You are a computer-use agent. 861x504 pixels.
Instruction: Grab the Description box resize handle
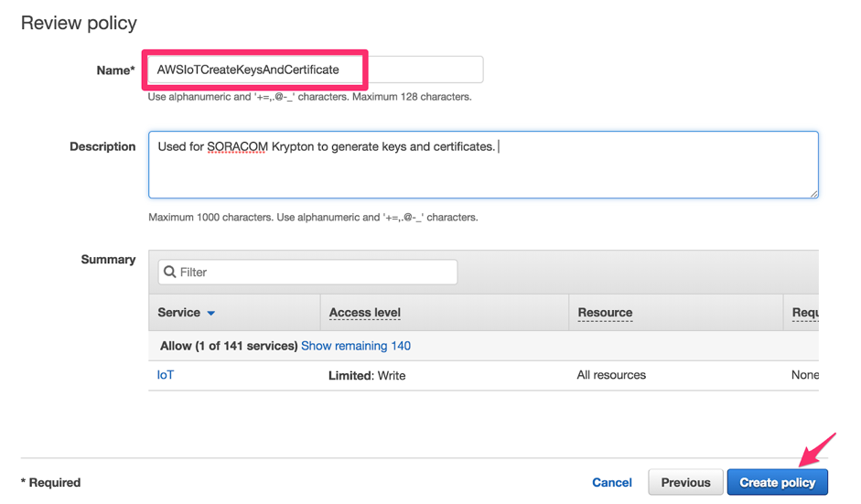[813, 193]
